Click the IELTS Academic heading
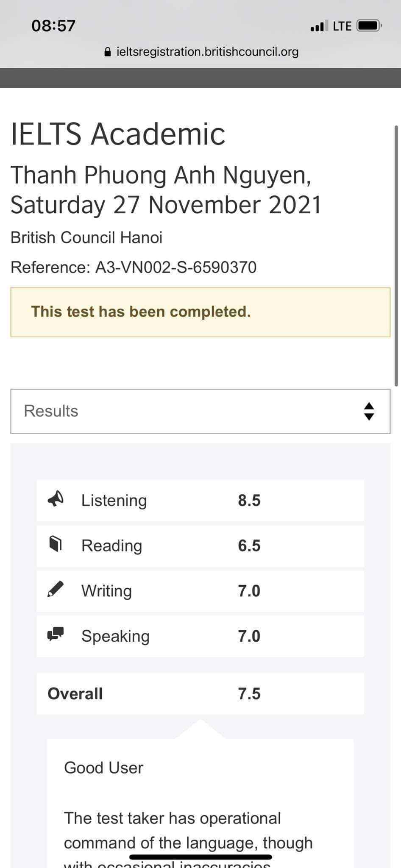The image size is (401, 868). point(118,134)
